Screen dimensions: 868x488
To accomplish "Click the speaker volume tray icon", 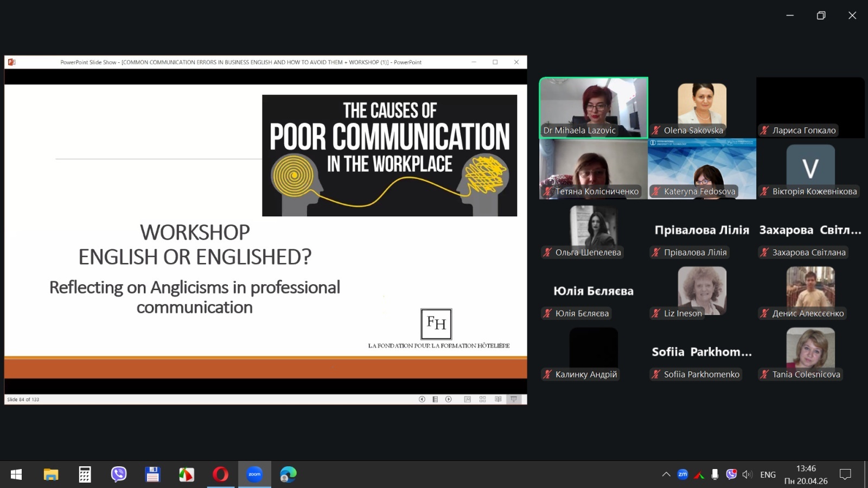I will pyautogui.click(x=747, y=474).
